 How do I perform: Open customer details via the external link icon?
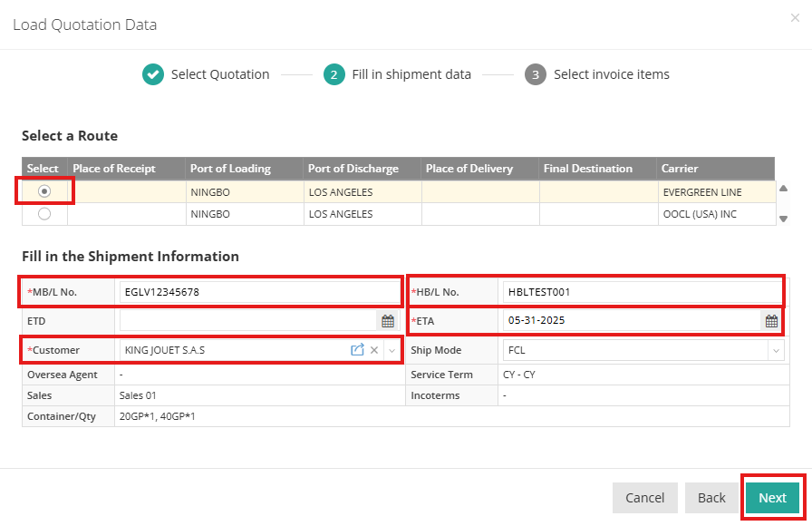357,350
